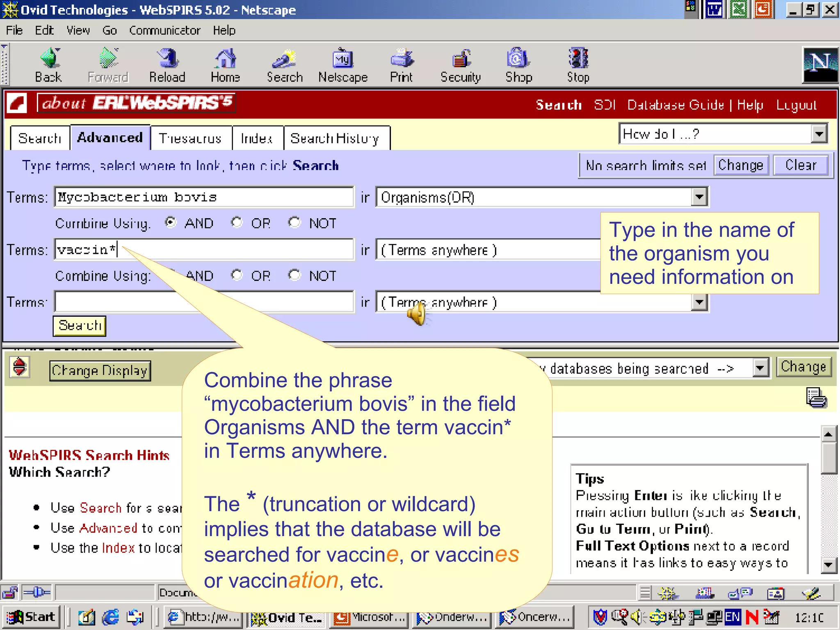Click the yellow Search button below terms

pyautogui.click(x=80, y=326)
